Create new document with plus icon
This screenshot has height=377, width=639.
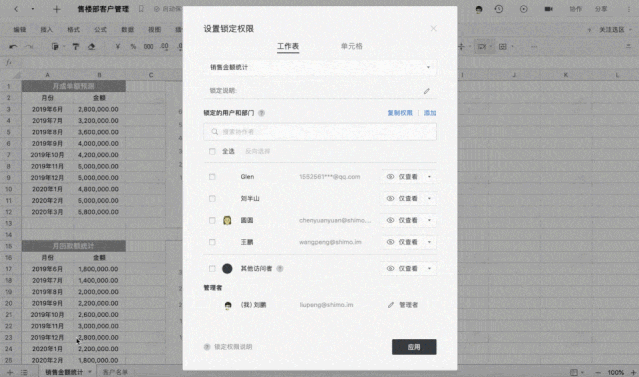point(57,9)
